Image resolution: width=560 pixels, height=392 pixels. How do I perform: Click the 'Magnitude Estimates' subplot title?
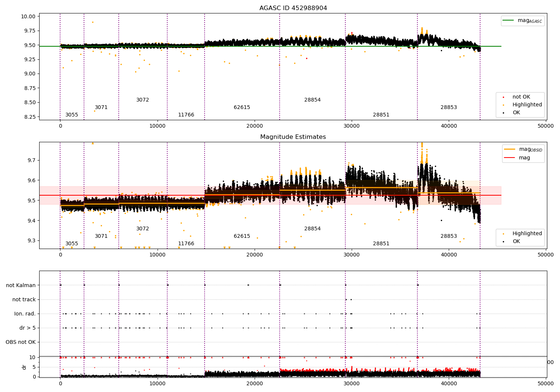click(x=293, y=137)
